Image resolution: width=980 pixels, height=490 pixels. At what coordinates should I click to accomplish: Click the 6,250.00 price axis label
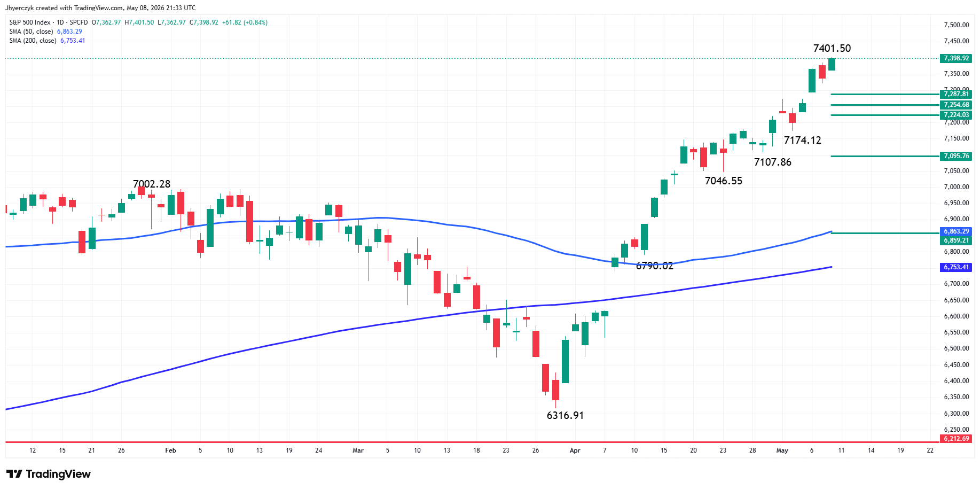[956, 430]
